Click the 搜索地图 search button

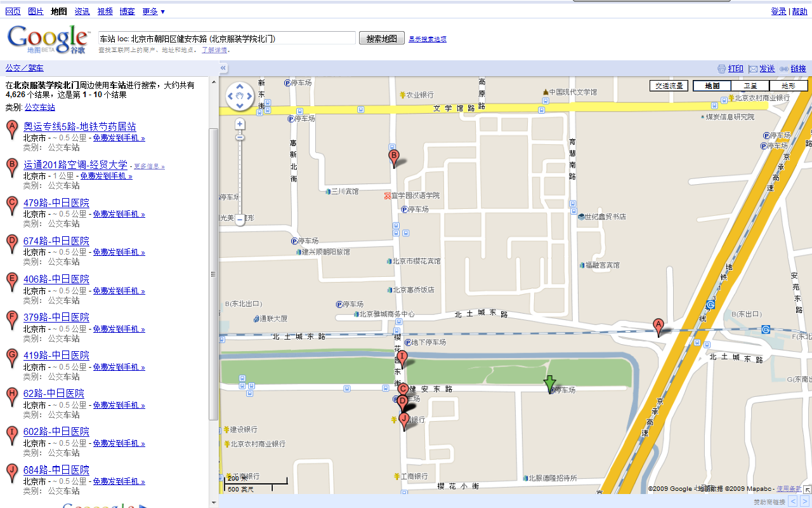(382, 38)
